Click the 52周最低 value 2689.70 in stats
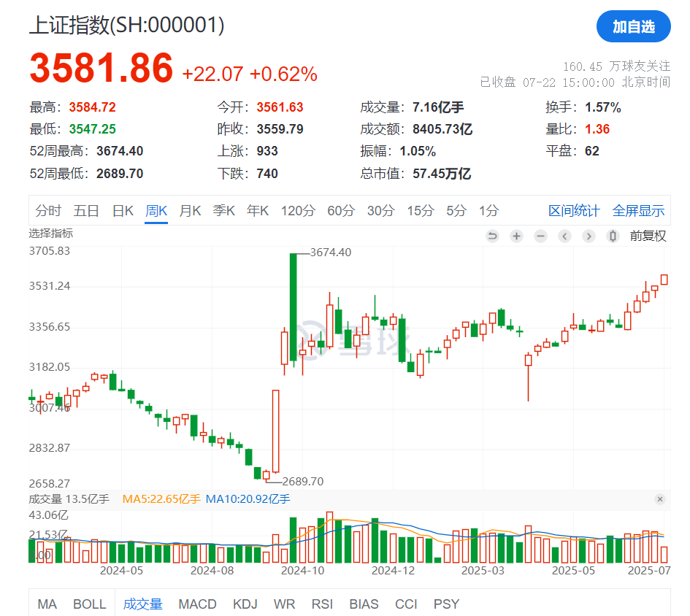690x616 pixels. [120, 174]
